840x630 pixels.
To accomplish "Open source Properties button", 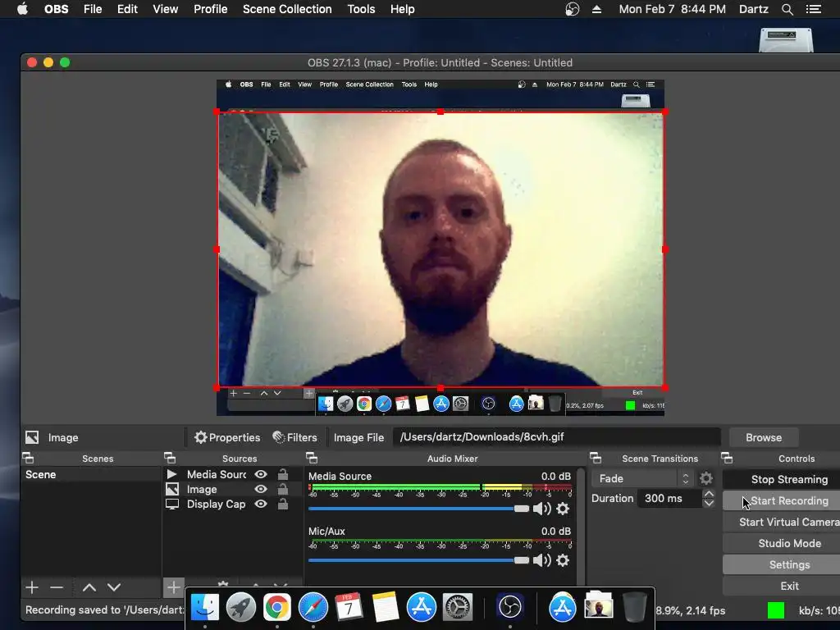I will pos(227,437).
